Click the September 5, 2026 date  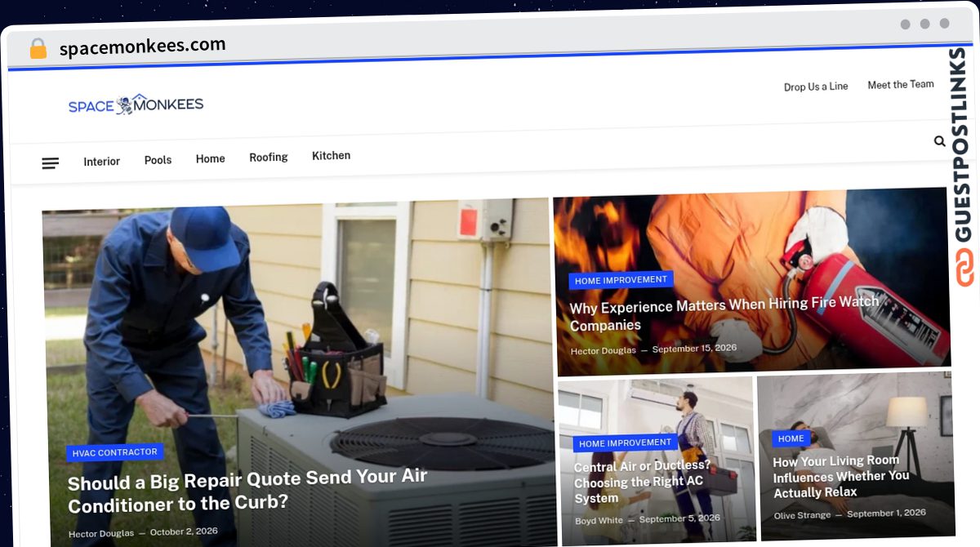click(679, 518)
